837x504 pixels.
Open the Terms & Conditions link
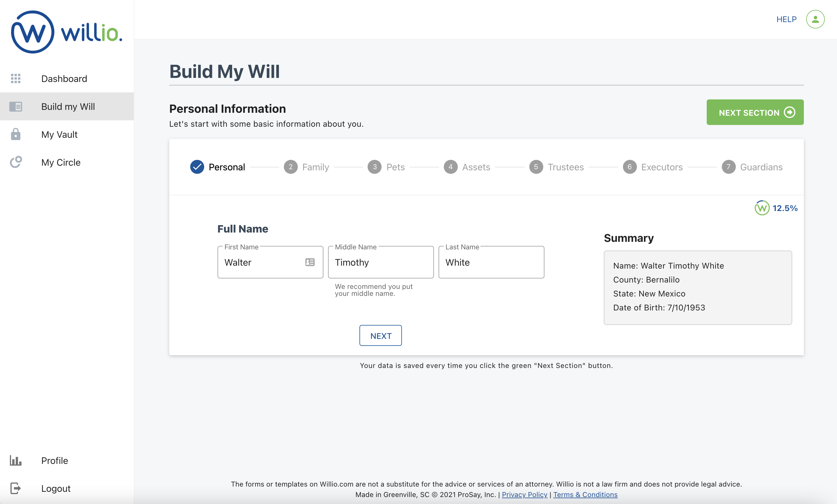point(585,494)
